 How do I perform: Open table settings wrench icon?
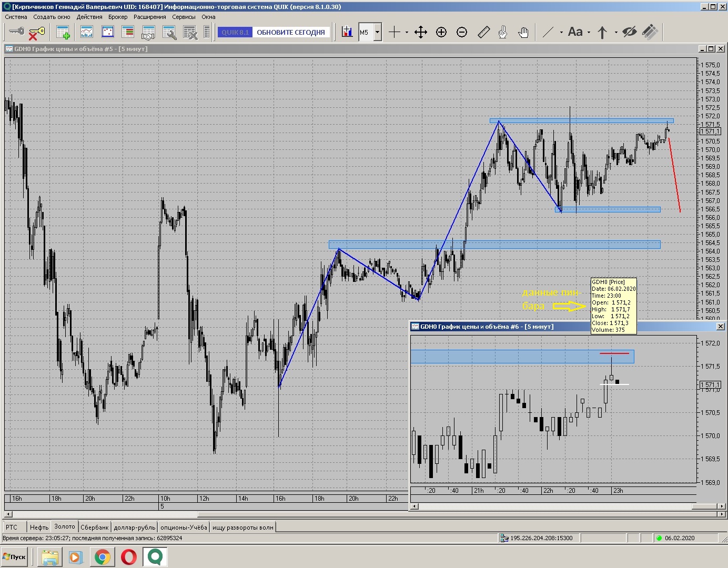point(169,32)
